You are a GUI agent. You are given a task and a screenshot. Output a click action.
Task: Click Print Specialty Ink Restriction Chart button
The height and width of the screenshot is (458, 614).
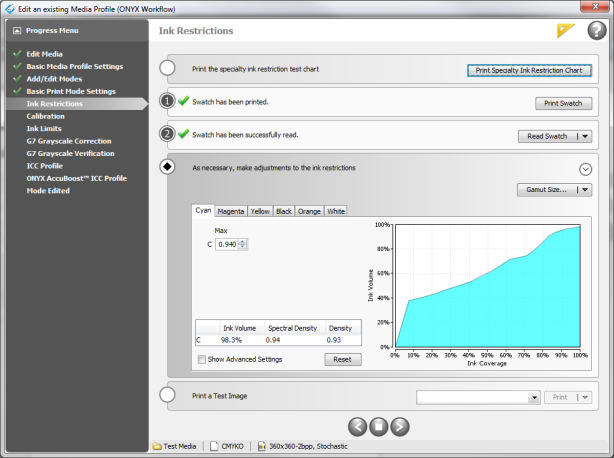point(530,70)
